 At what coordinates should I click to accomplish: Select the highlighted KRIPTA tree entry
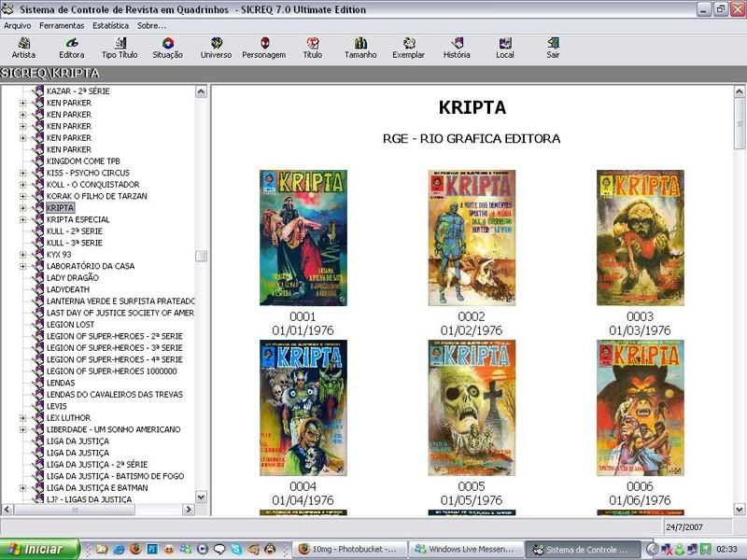[x=60, y=207]
